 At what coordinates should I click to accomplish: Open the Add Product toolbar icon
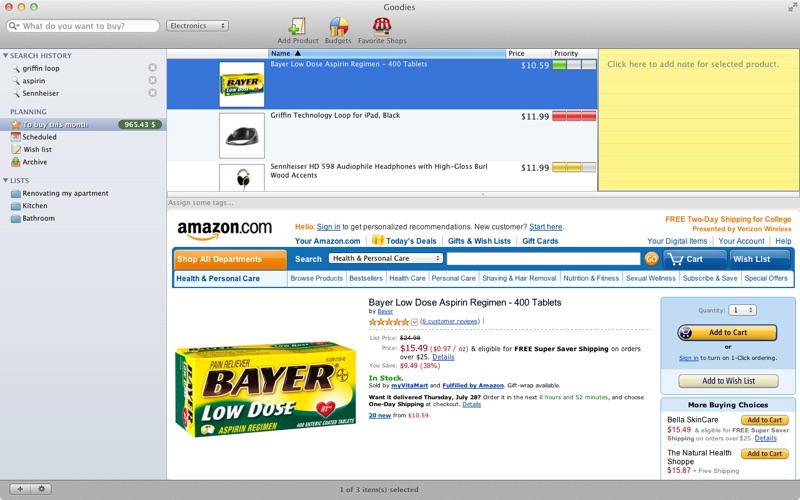click(297, 31)
